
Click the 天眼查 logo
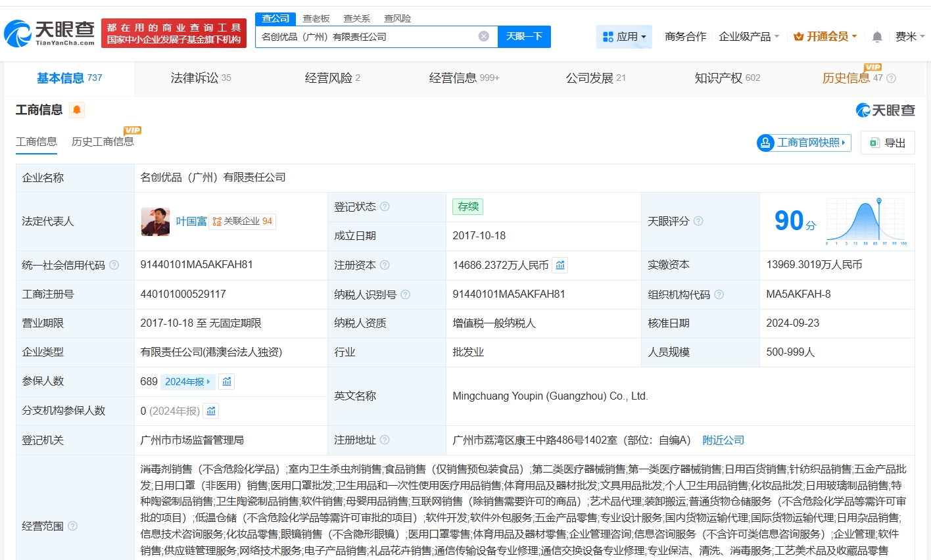[x=50, y=33]
